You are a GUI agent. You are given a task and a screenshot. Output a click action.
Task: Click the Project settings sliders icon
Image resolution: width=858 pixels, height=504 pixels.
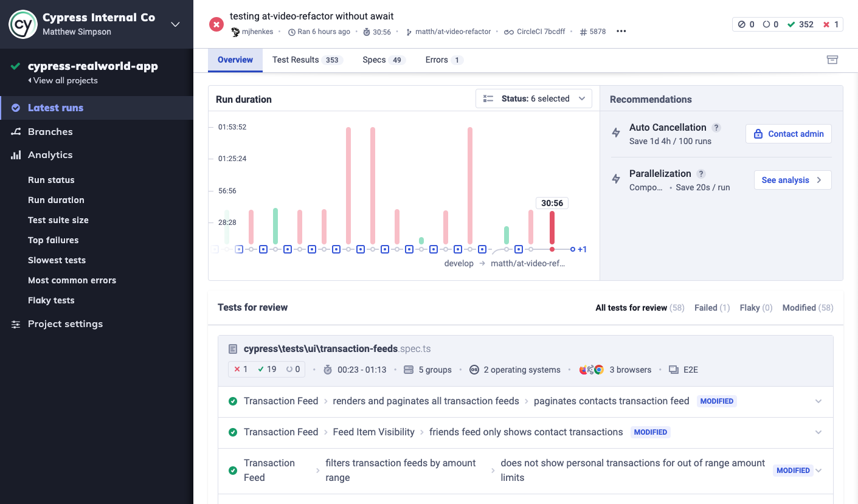(x=16, y=324)
